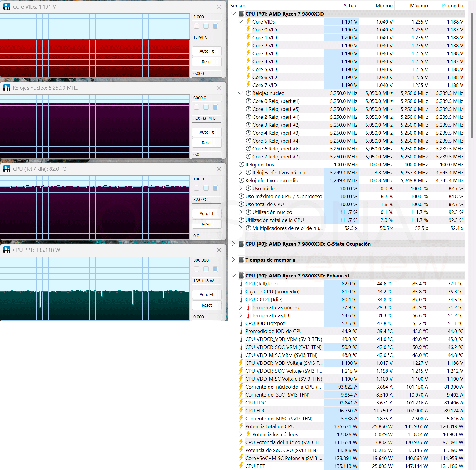Click the lightning icon of CPU EDC
Image resolution: width=476 pixels, height=470 pixels.
[241, 410]
